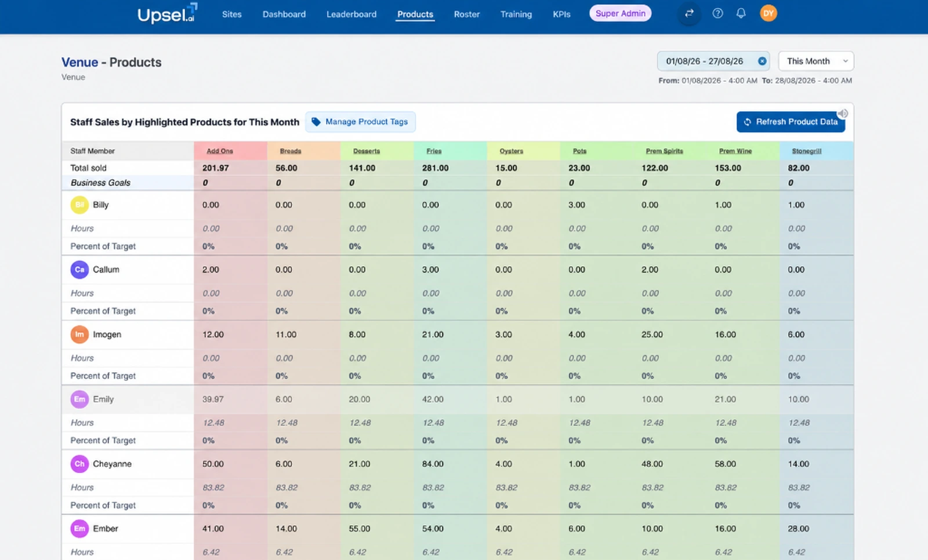Click Billy's yellow avatar
This screenshot has width=928, height=560.
pos(79,205)
